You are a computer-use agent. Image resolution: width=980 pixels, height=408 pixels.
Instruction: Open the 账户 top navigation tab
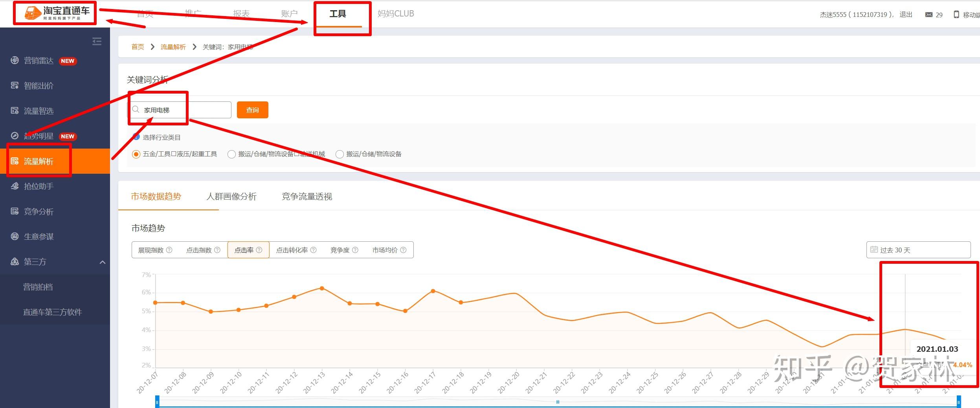[x=289, y=14]
